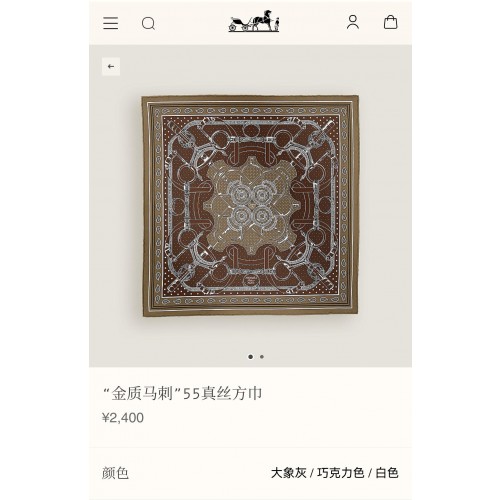Click the scarf's khaki outer border
Viewport: 500px width, 500px height.
pos(250,99)
